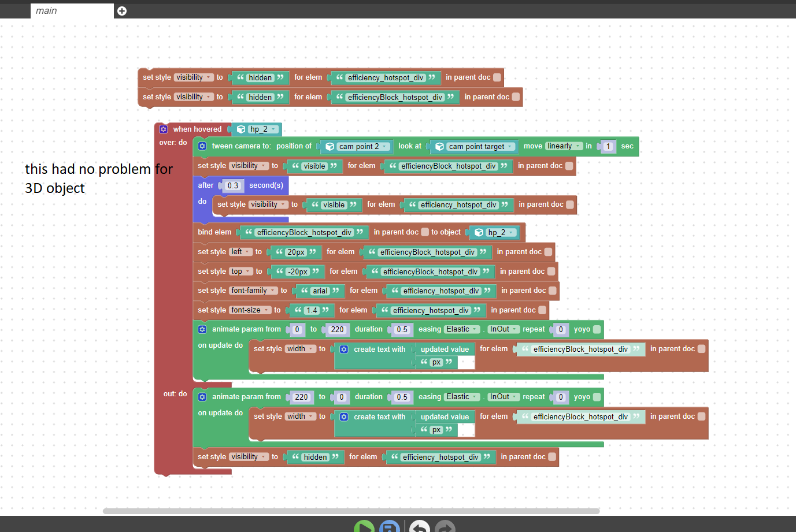Open the 'font-family' style property dropdown
This screenshot has height=532, width=796.
point(253,291)
